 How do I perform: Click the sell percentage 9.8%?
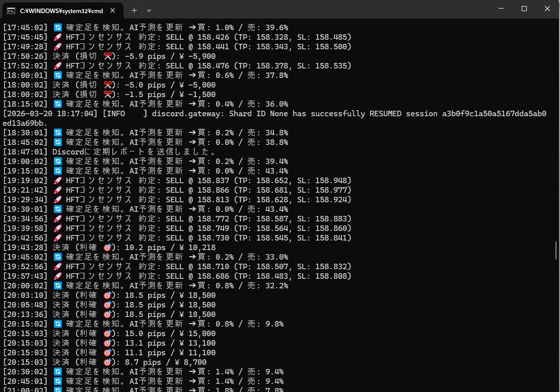274,324
